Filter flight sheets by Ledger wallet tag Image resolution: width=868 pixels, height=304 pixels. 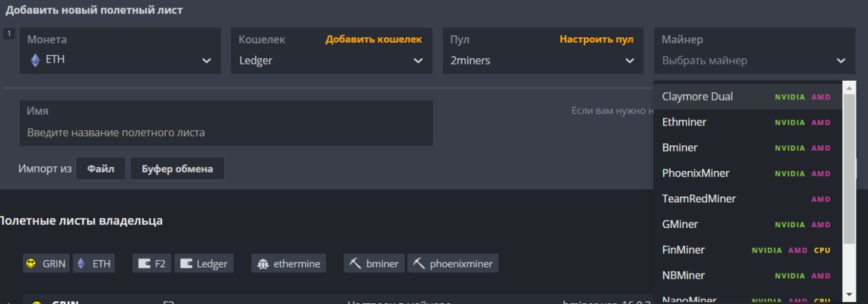click(x=204, y=263)
